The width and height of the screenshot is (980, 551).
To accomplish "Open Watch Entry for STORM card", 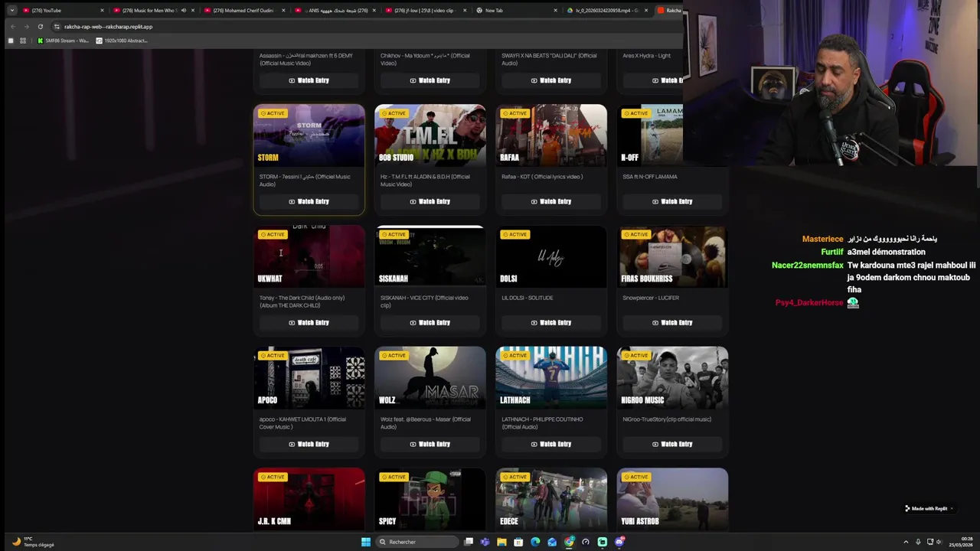I will coord(309,201).
